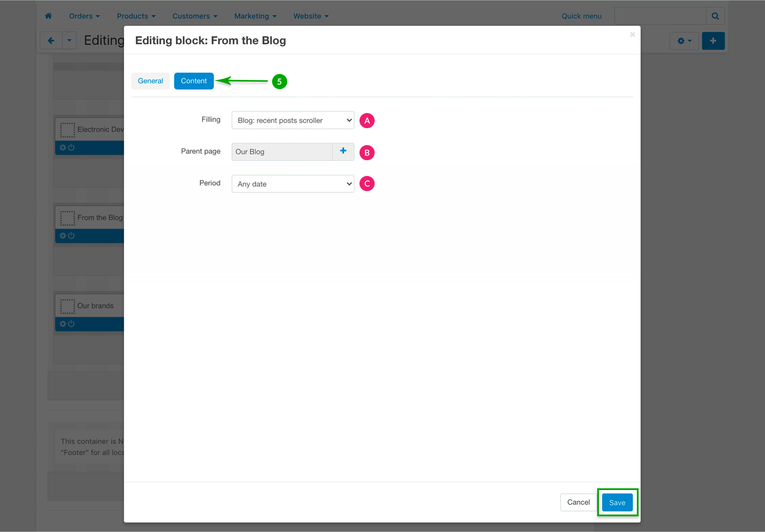This screenshot has height=532, width=765.
Task: Open gear settings of the From the Blog block
Action: [x=63, y=236]
